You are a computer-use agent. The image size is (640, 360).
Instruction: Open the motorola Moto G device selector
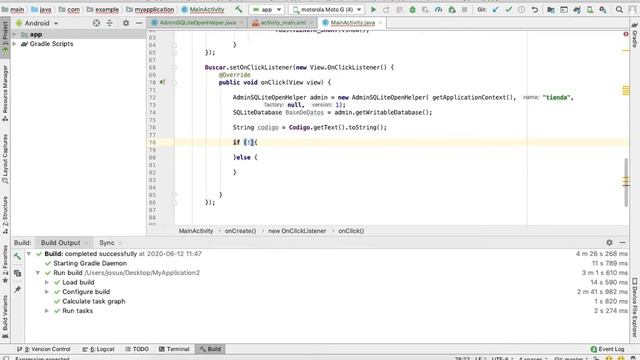(x=327, y=9)
